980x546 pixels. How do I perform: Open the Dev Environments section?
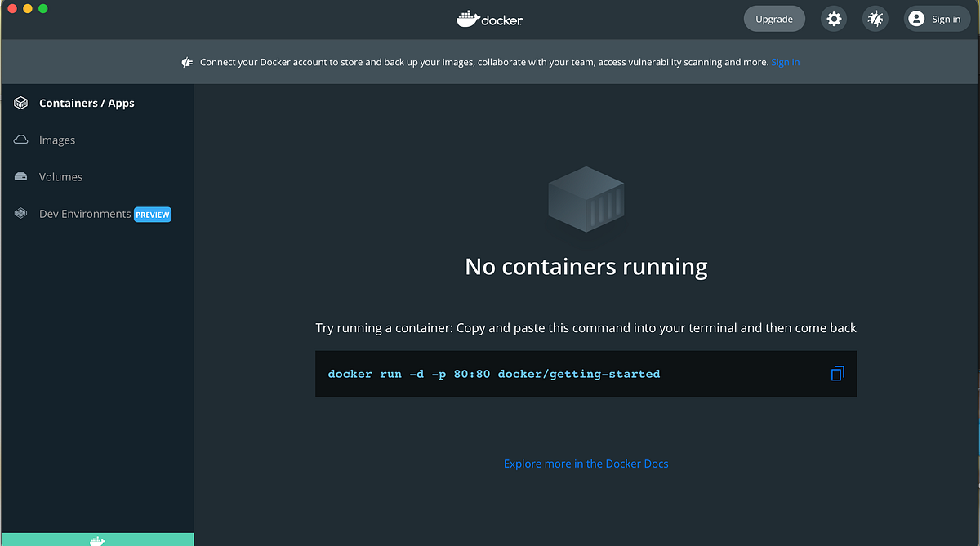tap(83, 214)
